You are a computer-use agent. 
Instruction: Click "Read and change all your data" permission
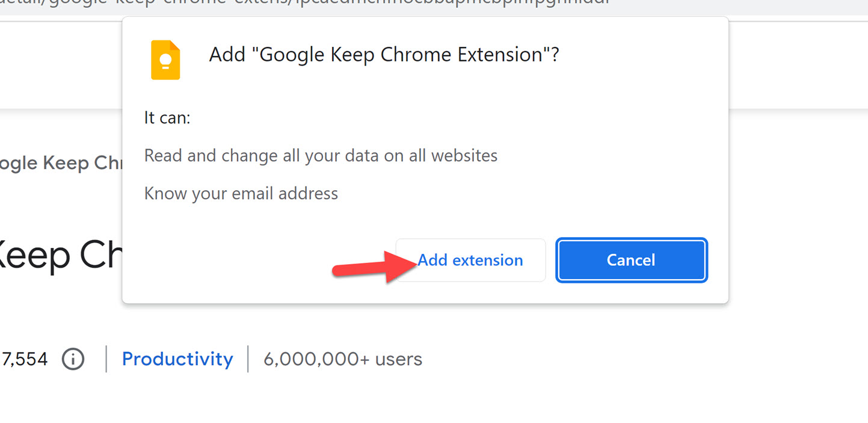[x=321, y=156]
